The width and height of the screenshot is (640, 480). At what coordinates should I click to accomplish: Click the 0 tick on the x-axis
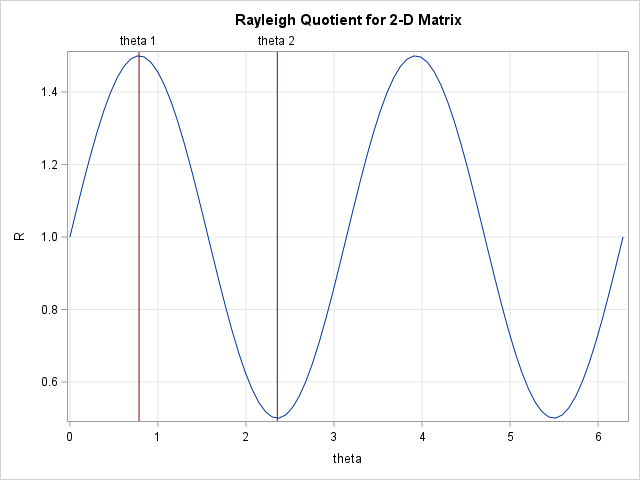click(x=70, y=436)
